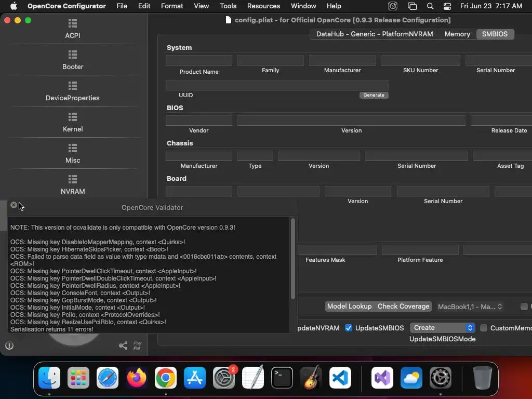Click the Platform Feature input field

(x=420, y=250)
